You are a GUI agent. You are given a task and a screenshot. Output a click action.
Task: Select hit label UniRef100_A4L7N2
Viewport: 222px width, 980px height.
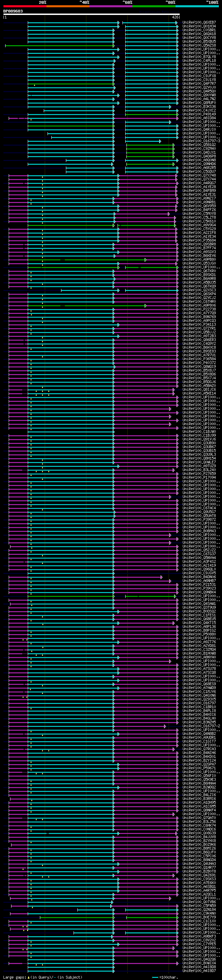coord(199,99)
